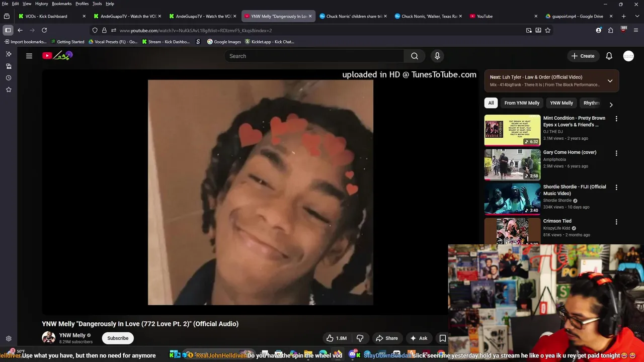Click the browser URL address field
Screen dimensions: 644x362
(321, 30)
